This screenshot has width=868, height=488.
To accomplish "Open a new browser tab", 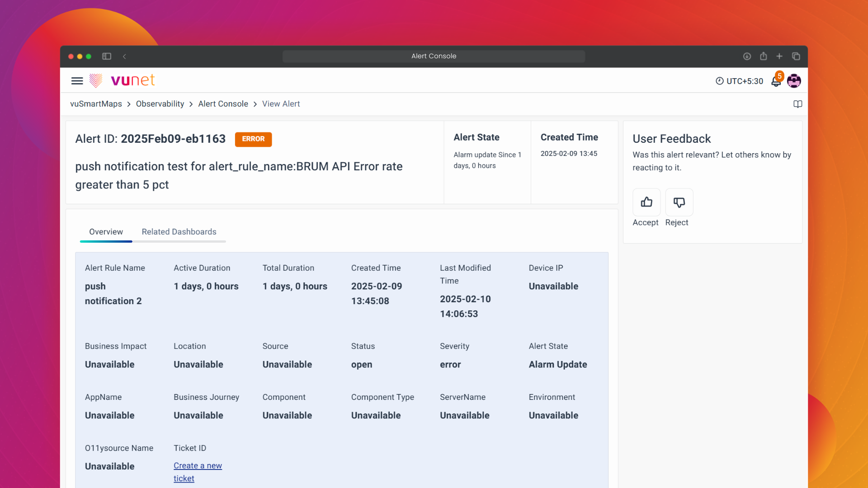I will 779,56.
